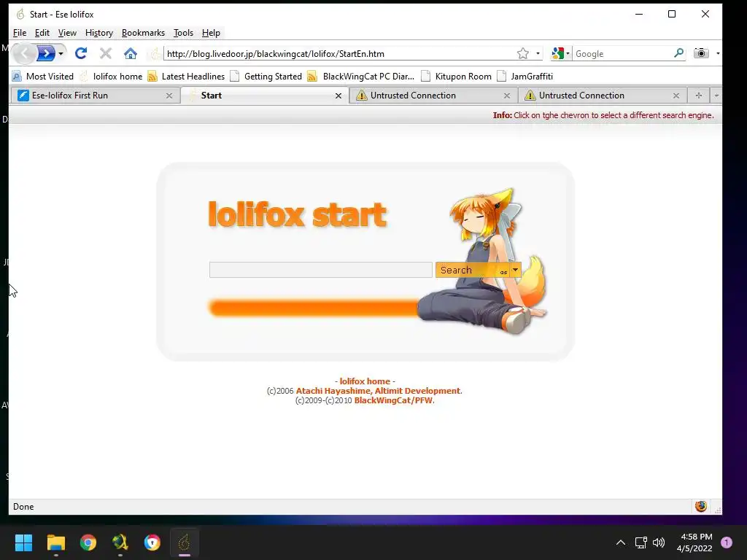The width and height of the screenshot is (747, 560).
Task: Open the File menu
Action: [x=20, y=33]
